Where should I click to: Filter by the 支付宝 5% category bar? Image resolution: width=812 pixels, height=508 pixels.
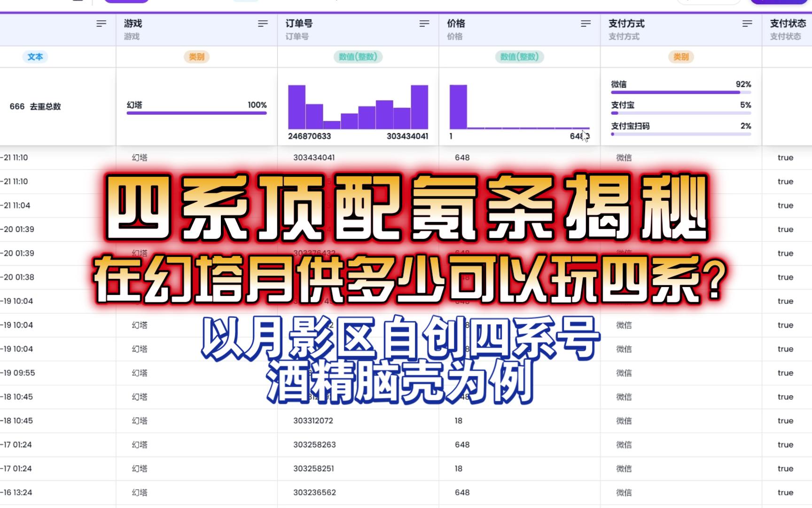(681, 108)
